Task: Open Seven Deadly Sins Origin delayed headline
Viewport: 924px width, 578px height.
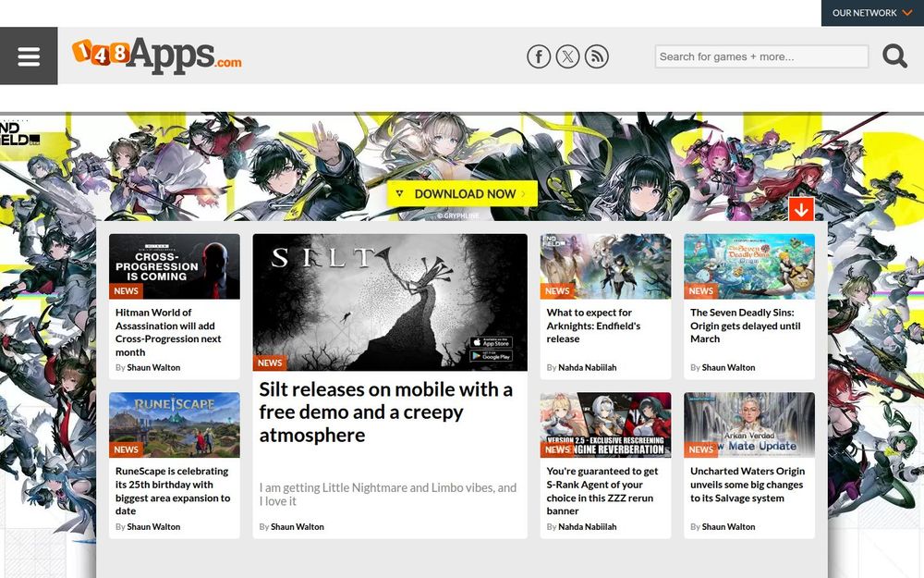Action: [746, 326]
